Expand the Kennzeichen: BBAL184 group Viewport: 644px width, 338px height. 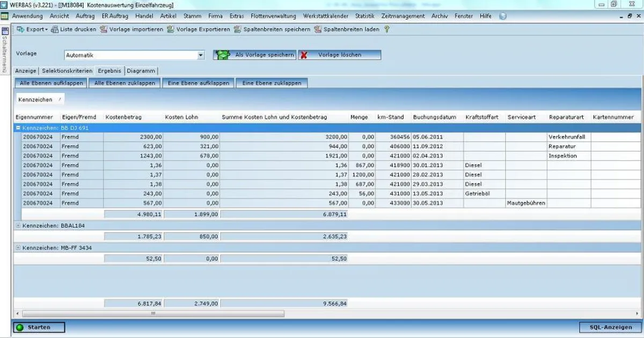(x=18, y=226)
